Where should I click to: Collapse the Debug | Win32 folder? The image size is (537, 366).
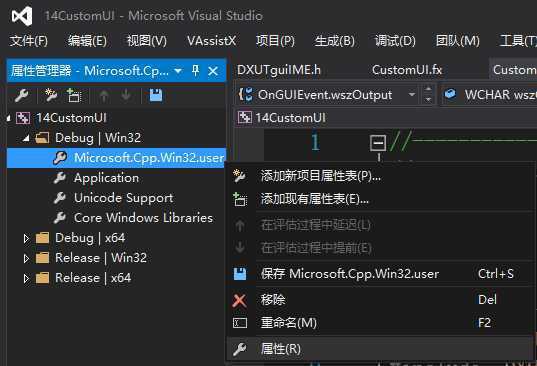tap(26, 138)
